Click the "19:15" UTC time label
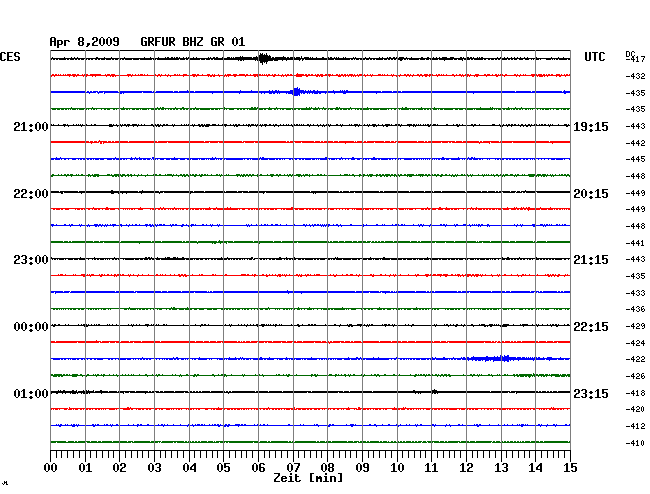The width and height of the screenshot is (650, 494). click(591, 127)
